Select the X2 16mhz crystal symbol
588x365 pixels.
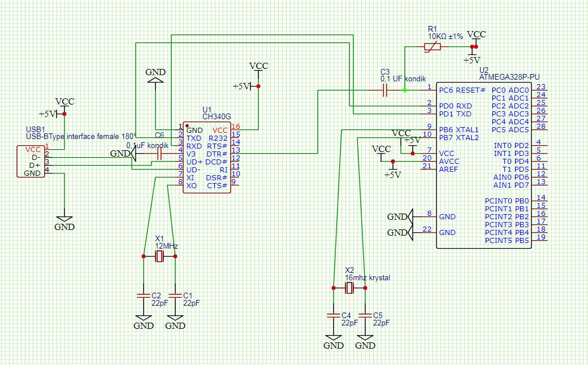349,289
